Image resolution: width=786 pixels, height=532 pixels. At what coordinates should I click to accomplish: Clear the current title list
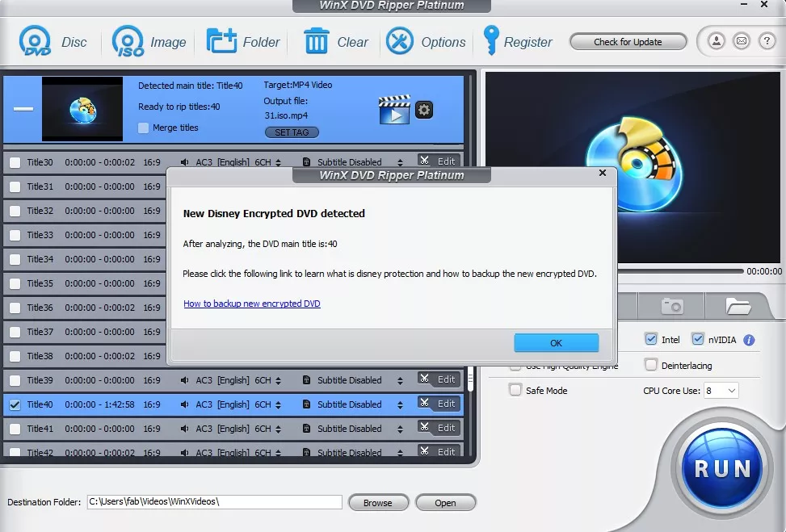336,41
